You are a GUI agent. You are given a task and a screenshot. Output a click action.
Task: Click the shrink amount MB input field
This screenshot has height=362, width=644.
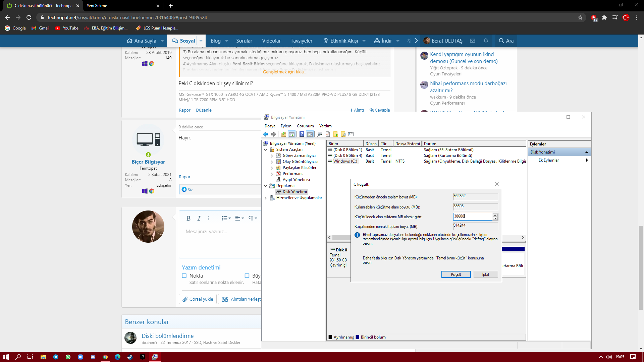(x=472, y=217)
